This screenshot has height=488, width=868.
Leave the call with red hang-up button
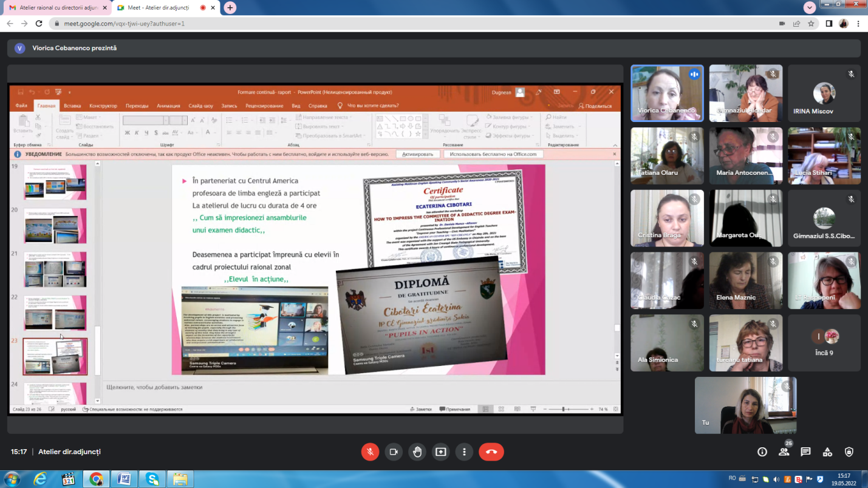491,452
